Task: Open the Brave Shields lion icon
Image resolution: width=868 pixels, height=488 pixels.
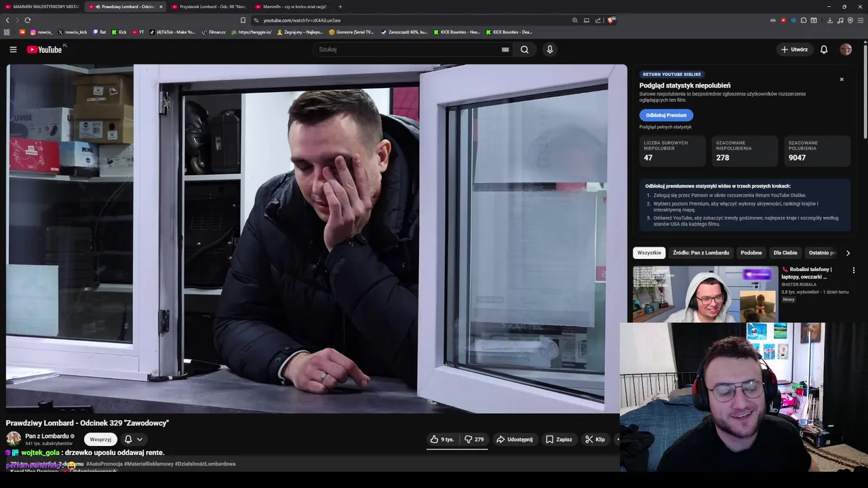Action: coord(610,20)
